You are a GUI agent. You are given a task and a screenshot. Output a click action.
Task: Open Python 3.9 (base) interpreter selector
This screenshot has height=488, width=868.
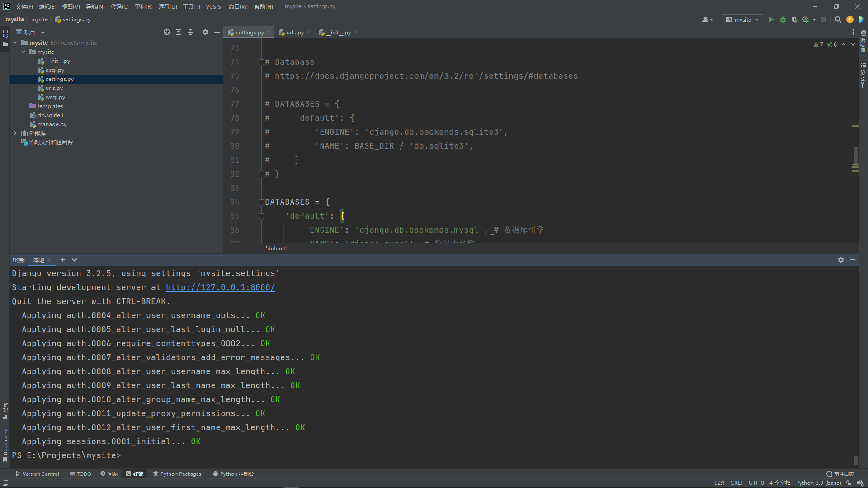pos(818,483)
